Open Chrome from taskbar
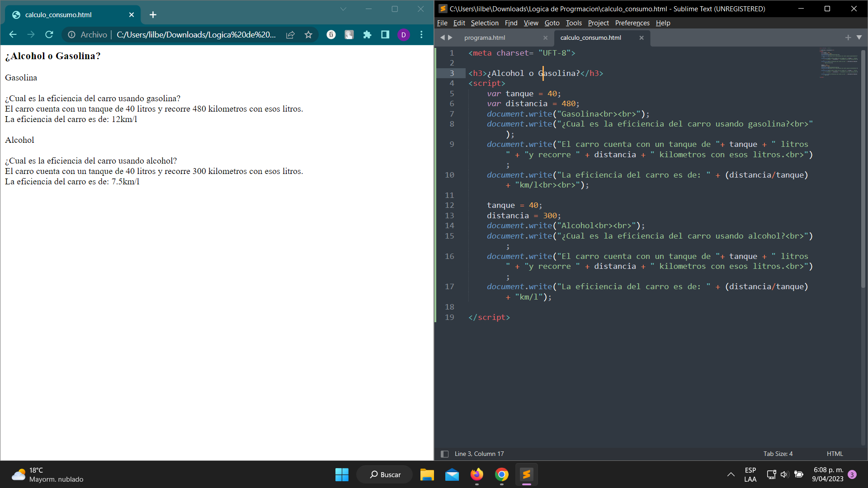This screenshot has height=488, width=868. (502, 474)
